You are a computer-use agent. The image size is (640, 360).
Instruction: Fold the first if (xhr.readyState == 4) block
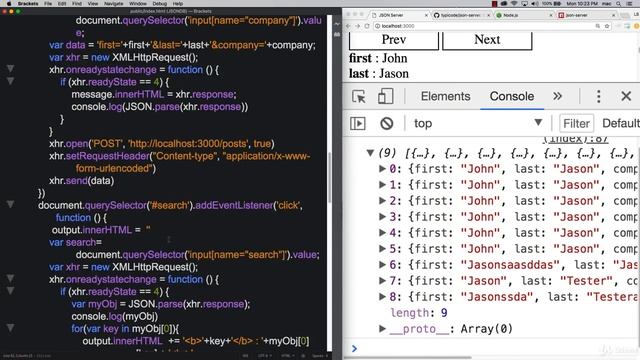point(10,81)
